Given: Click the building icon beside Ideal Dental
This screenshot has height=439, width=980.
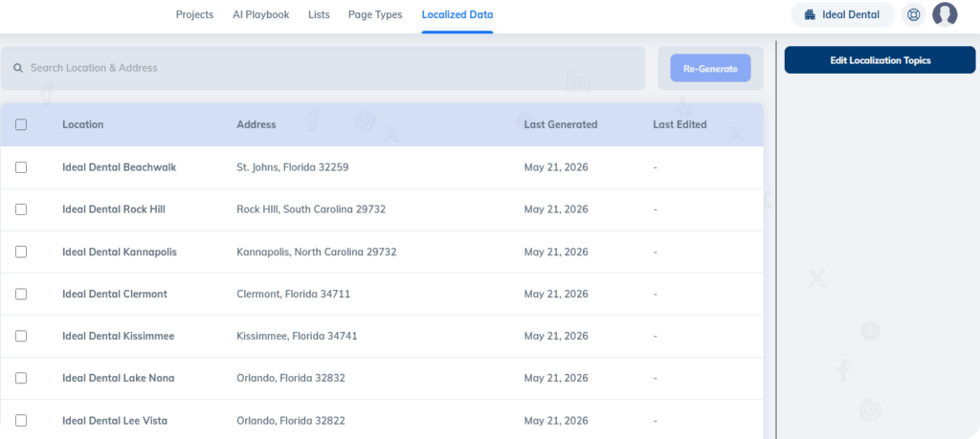Looking at the screenshot, I should tap(810, 15).
